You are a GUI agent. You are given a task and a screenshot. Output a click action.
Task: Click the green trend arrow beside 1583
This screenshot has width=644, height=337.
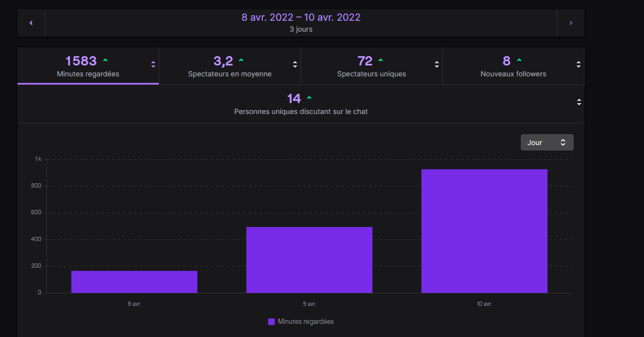tap(105, 61)
